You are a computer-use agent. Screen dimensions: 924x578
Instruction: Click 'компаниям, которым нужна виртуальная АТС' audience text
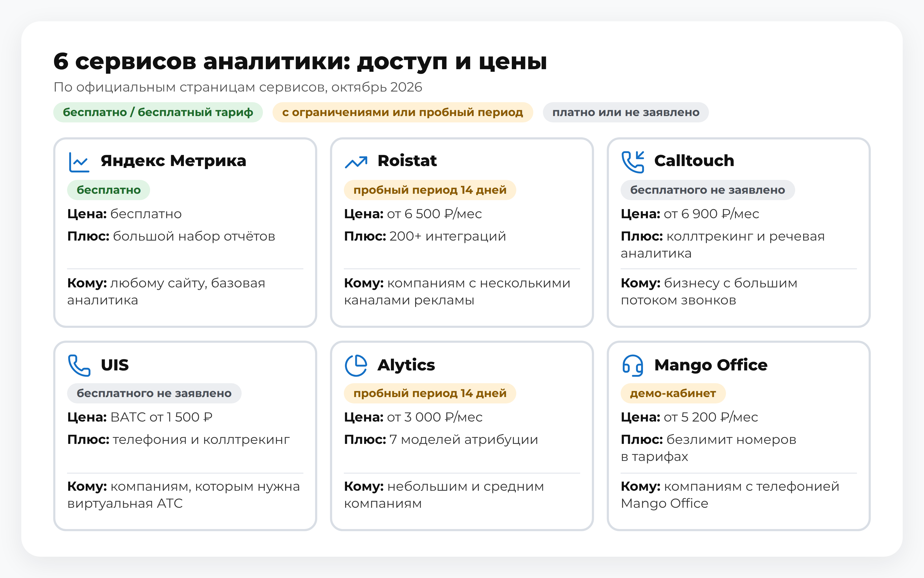click(x=184, y=496)
